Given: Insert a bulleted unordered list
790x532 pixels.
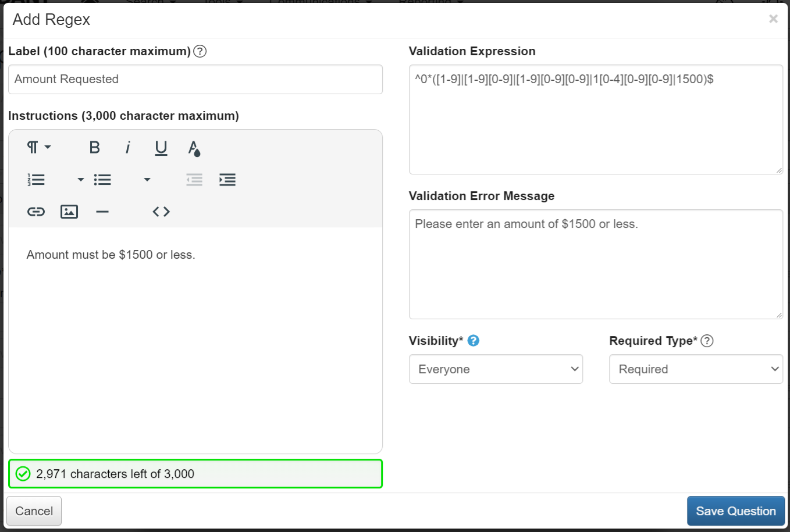Looking at the screenshot, I should [102, 180].
